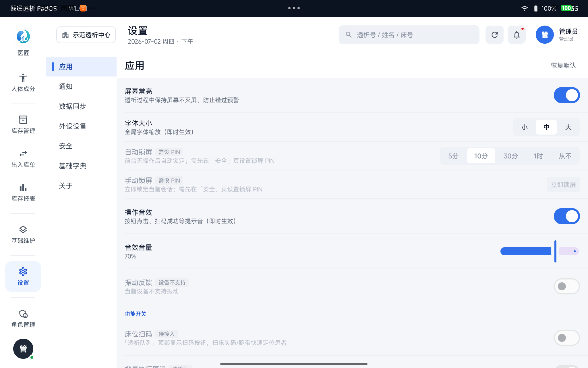Click 恢复默认 to reset settings

(563, 66)
